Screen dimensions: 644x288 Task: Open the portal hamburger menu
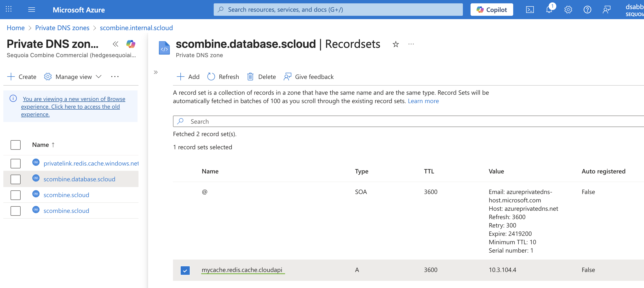pyautogui.click(x=31, y=10)
